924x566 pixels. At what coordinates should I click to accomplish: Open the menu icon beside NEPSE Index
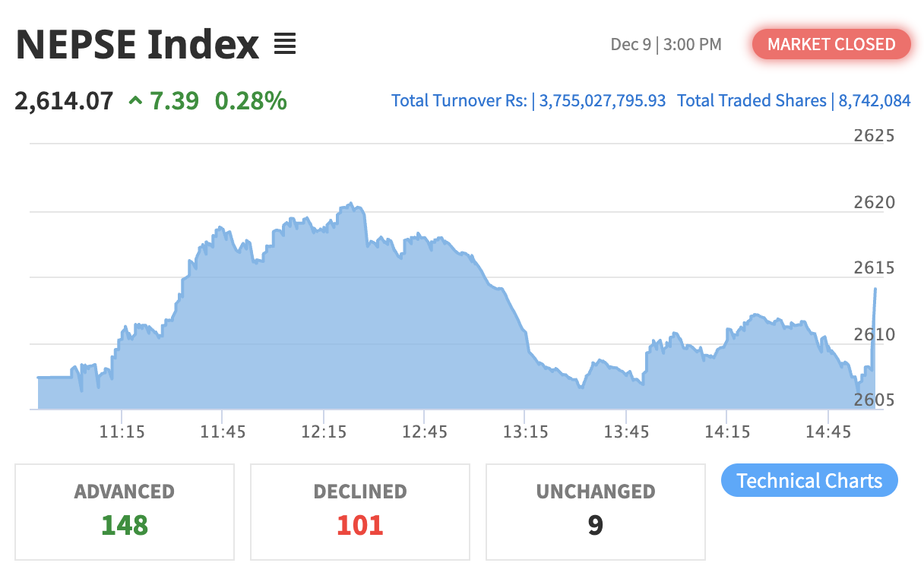coord(284,45)
